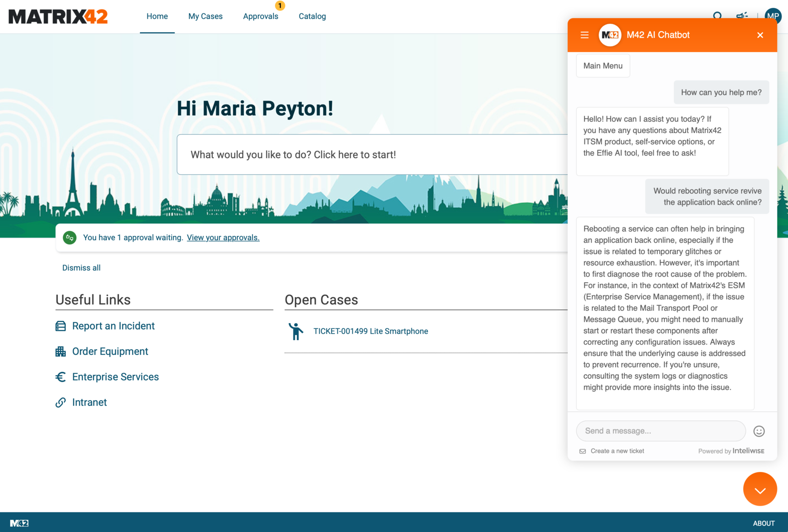Click the Intranet chain-link icon
This screenshot has width=788, height=532.
(60, 402)
